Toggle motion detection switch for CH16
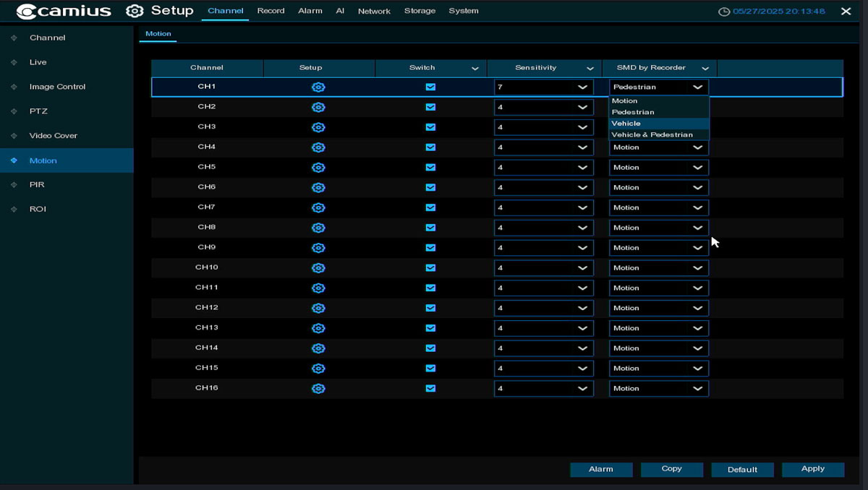The width and height of the screenshot is (868, 490). [x=430, y=388]
